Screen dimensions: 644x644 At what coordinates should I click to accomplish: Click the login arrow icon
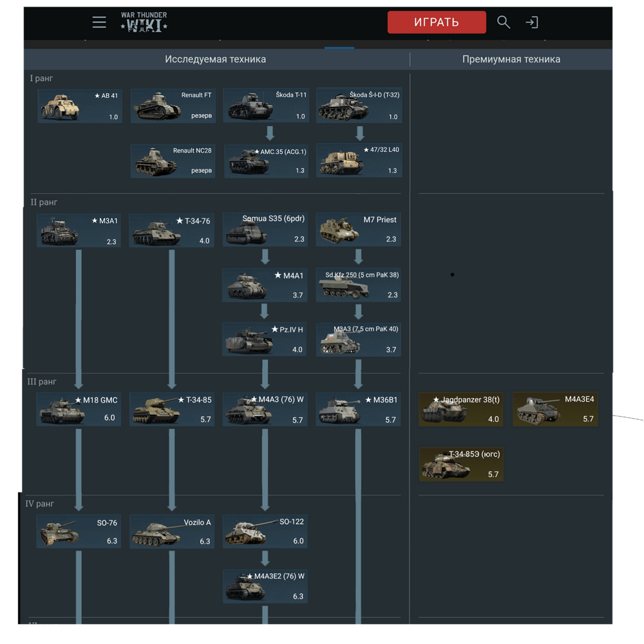[532, 22]
